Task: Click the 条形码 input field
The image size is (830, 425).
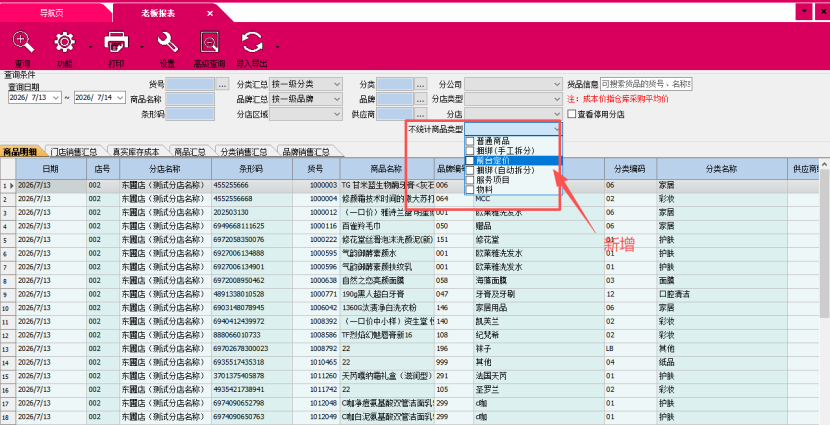Action: tap(190, 114)
